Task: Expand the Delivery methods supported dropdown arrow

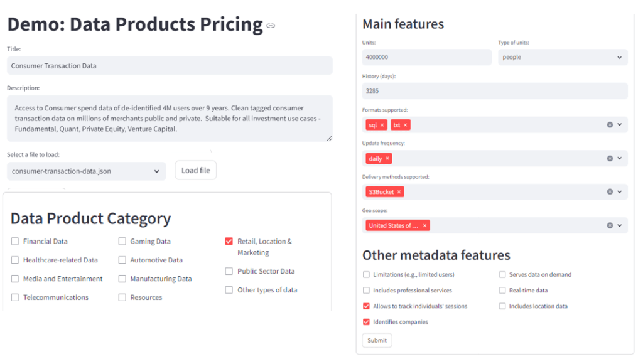Action: tap(620, 192)
